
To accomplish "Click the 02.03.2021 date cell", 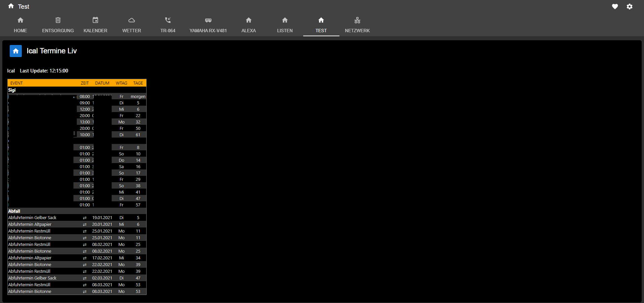I will [102, 278].
